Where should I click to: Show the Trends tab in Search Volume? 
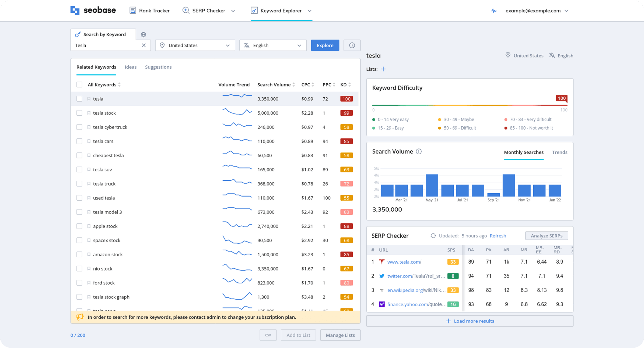tap(559, 152)
